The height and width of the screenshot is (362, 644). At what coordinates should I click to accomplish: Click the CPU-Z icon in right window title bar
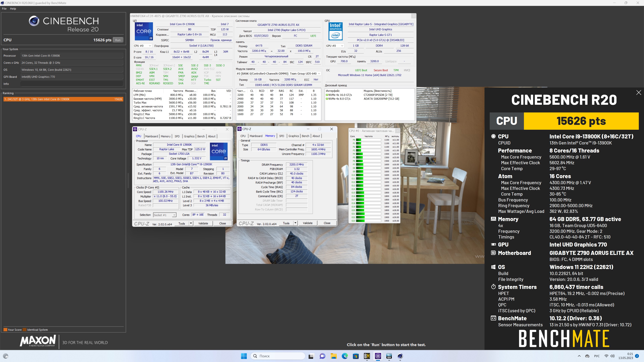pyautogui.click(x=239, y=129)
